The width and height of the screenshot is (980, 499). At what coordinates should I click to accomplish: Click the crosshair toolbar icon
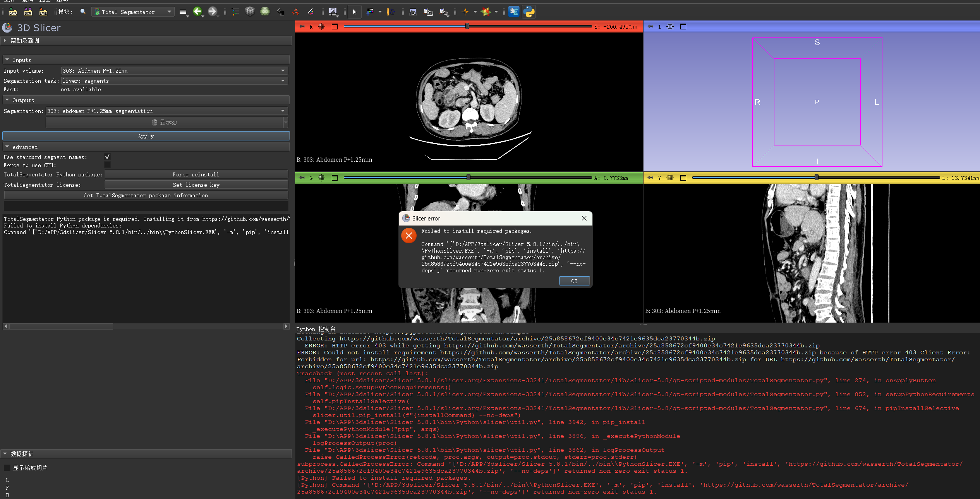click(465, 12)
